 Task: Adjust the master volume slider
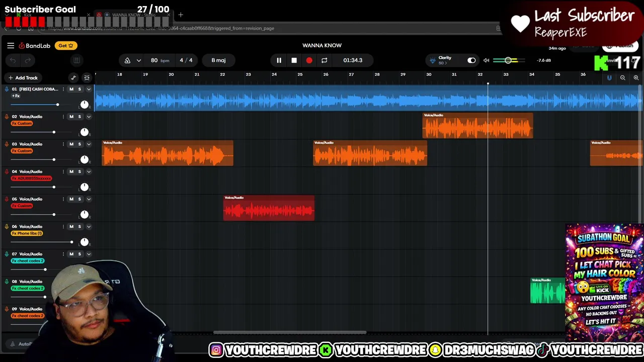point(509,60)
